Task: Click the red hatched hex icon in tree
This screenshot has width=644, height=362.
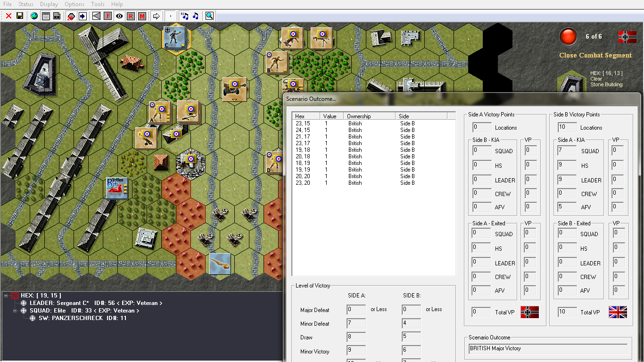Action: (x=15, y=296)
